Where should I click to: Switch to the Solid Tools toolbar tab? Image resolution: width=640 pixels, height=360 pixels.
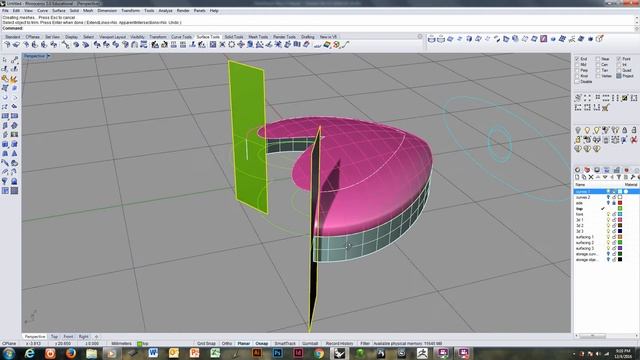coord(234,37)
